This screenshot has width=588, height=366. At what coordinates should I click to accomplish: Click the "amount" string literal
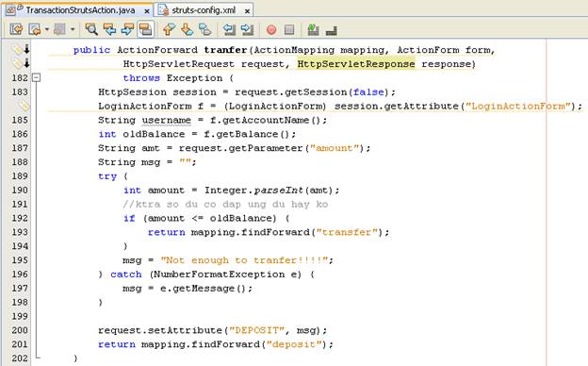(x=335, y=148)
